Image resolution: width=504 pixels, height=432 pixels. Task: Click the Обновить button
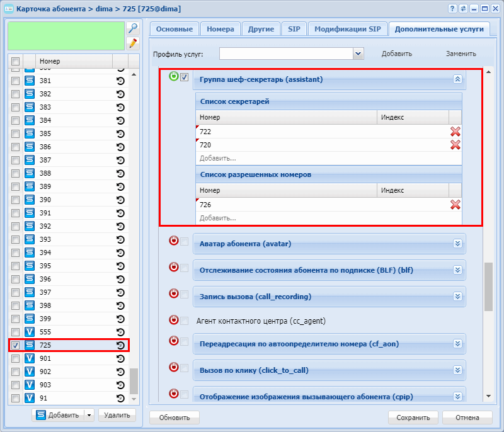tap(175, 418)
